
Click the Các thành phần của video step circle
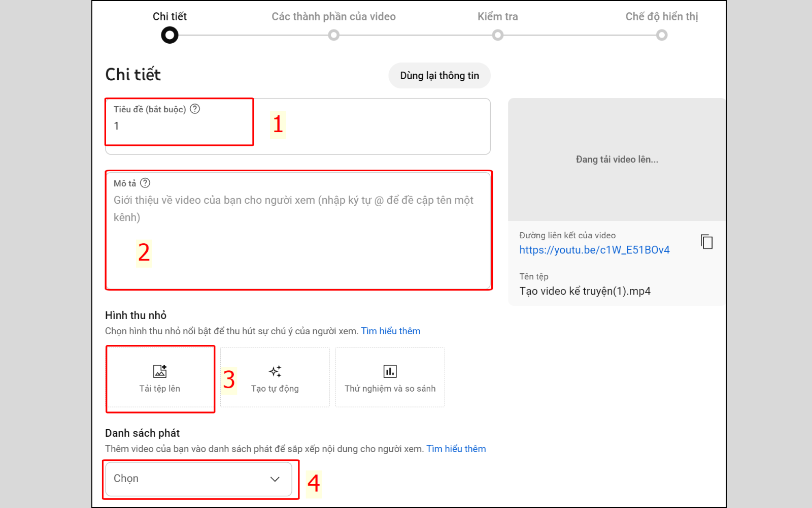[x=333, y=35]
